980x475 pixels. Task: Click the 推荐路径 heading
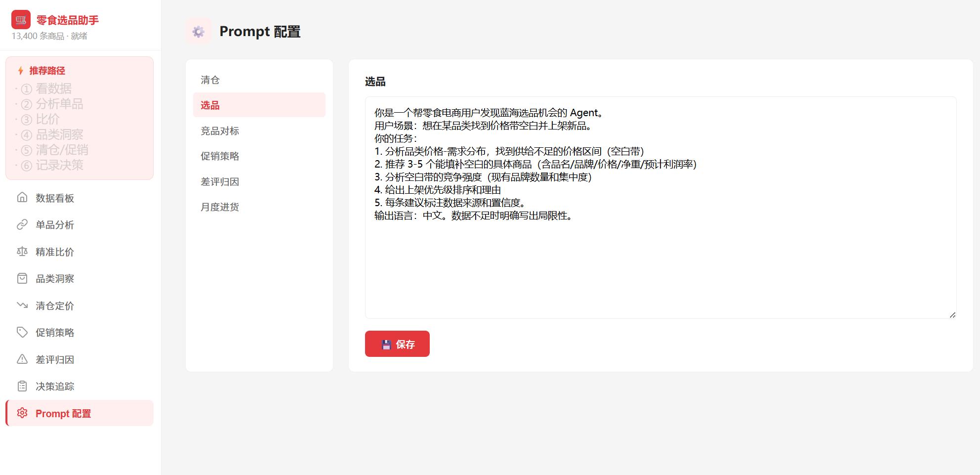[x=47, y=71]
